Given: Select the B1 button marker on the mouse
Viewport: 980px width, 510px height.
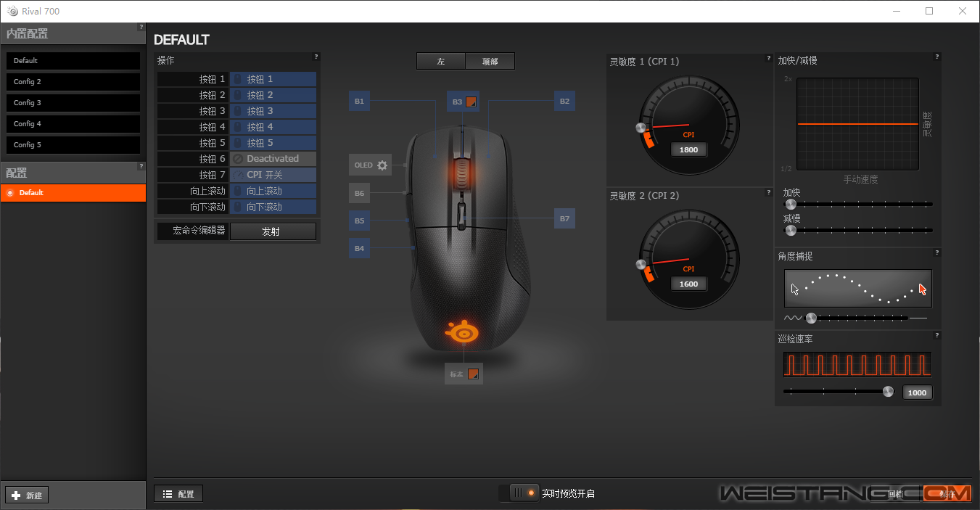Looking at the screenshot, I should pyautogui.click(x=359, y=102).
